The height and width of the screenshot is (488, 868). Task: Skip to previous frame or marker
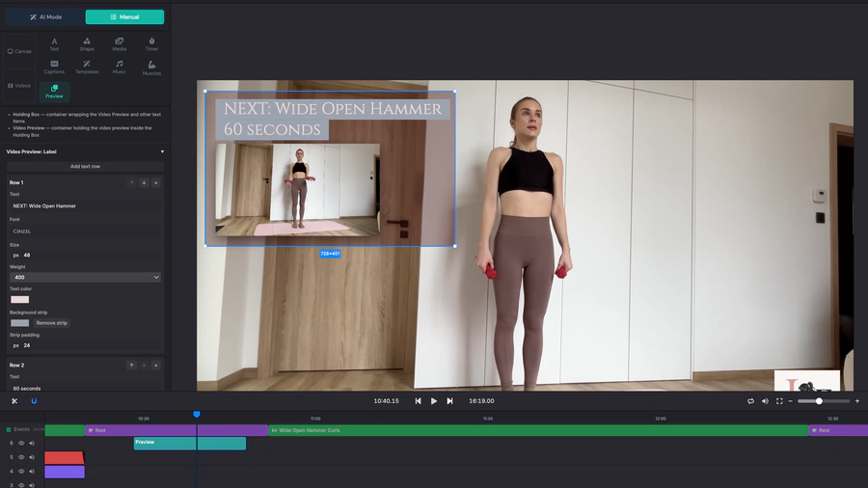[x=418, y=401]
